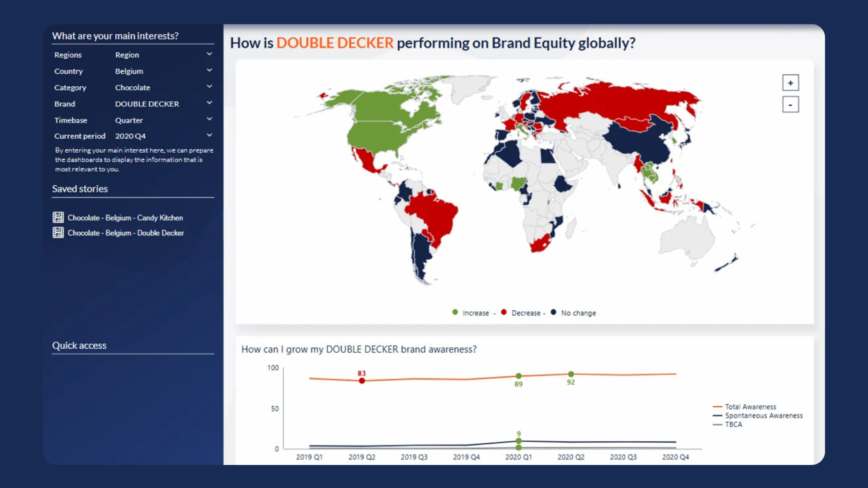This screenshot has height=488, width=868.
Task: Click the 2019 Q1 axis label
Action: [309, 457]
